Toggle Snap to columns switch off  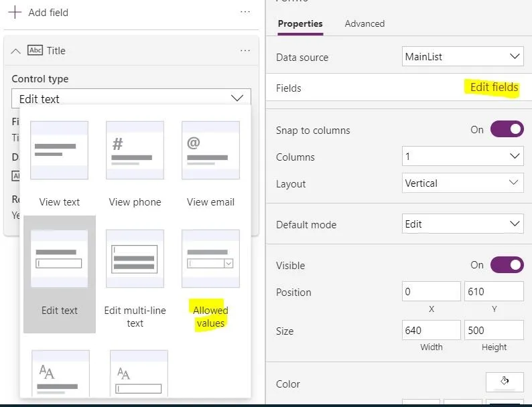click(507, 129)
